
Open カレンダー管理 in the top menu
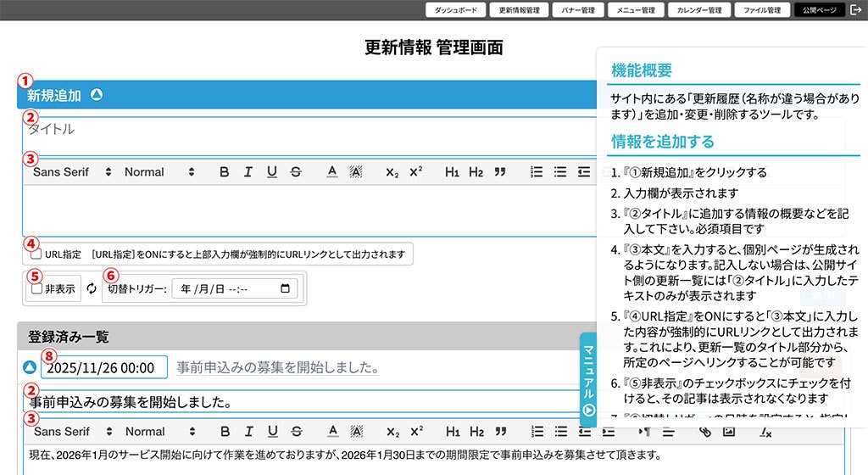click(x=699, y=10)
